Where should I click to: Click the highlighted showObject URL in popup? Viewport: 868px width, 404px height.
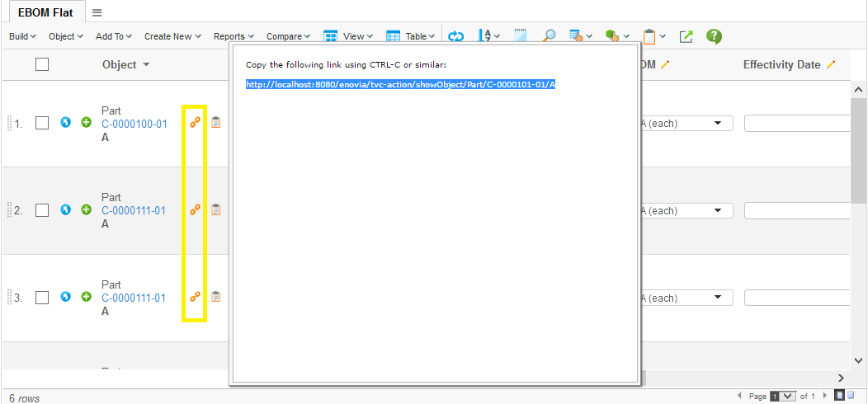coord(400,84)
